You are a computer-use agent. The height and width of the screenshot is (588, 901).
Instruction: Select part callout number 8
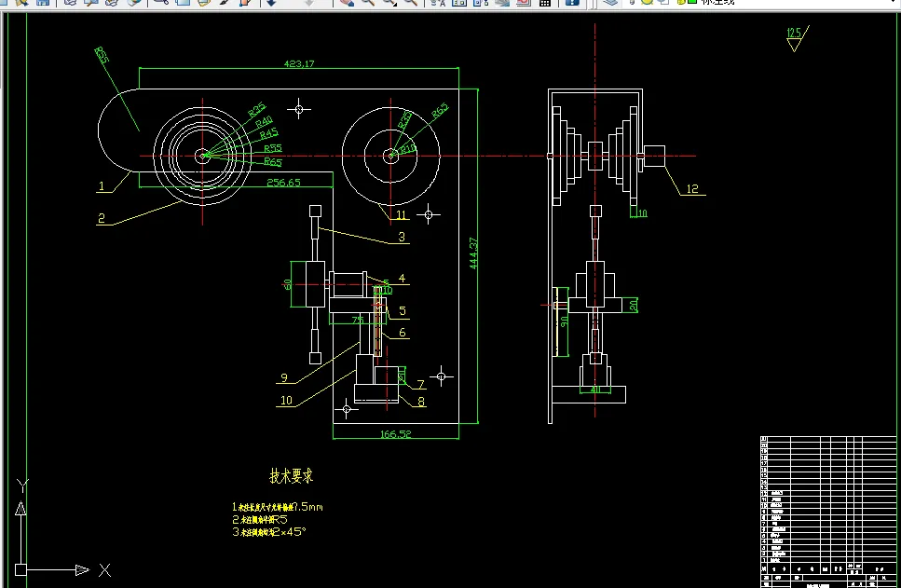(421, 402)
